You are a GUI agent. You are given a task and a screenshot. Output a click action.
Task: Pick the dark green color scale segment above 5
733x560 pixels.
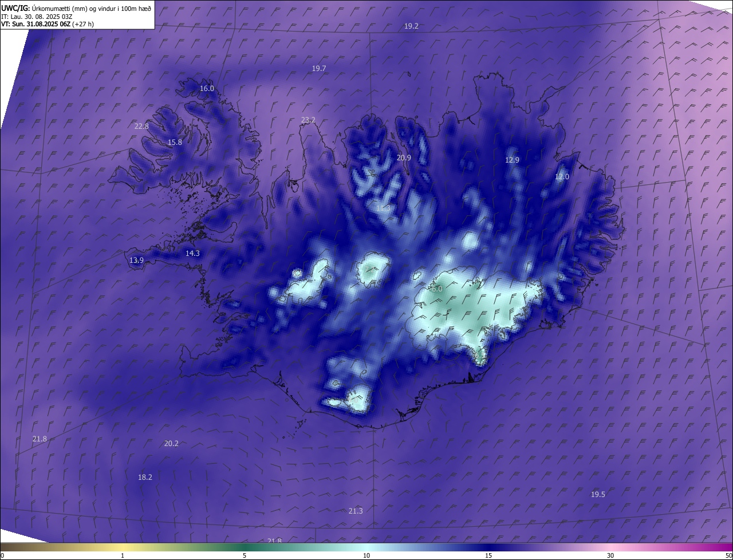click(x=245, y=547)
